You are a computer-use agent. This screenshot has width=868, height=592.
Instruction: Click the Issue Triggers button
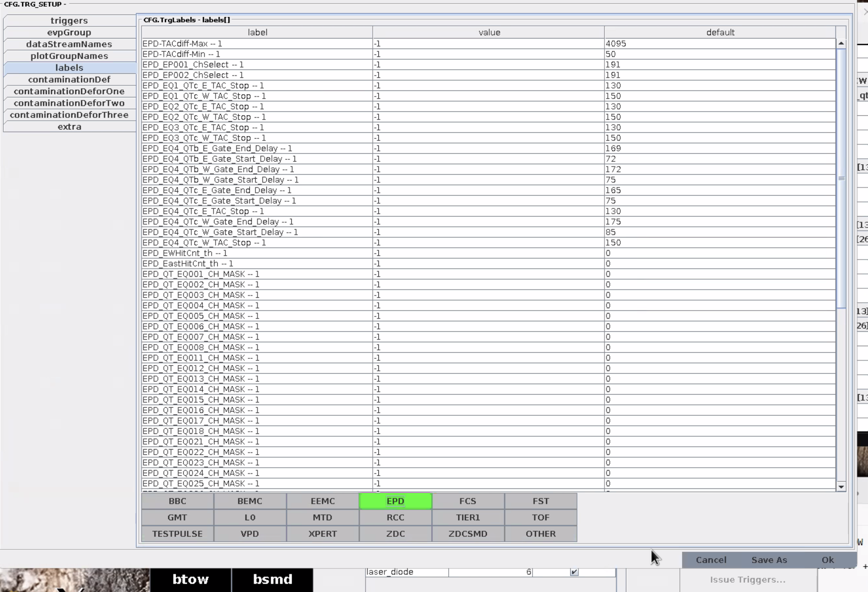748,580
